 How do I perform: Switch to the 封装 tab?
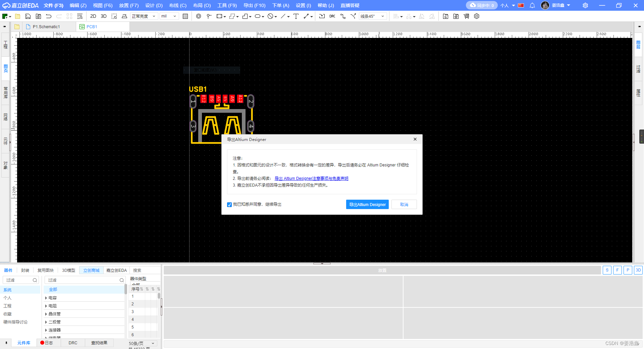pos(25,270)
